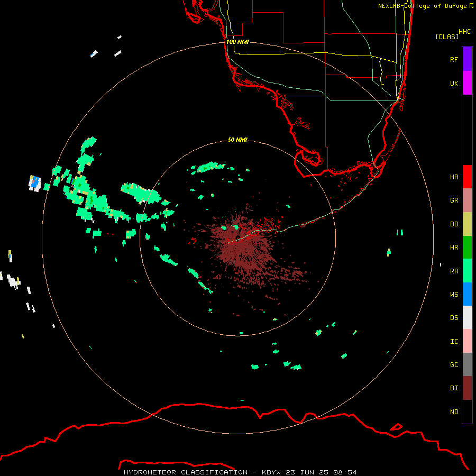Click the WS blue legend swatch

point(467,294)
